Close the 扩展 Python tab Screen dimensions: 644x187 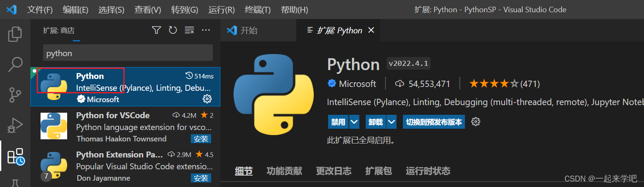tap(371, 30)
